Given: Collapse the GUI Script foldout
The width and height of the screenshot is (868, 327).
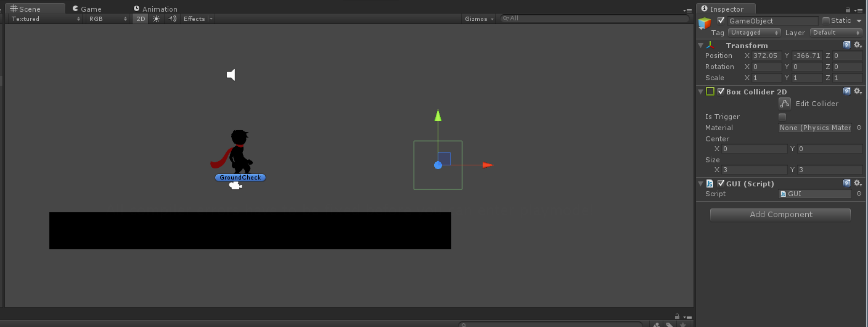Looking at the screenshot, I should tap(700, 183).
